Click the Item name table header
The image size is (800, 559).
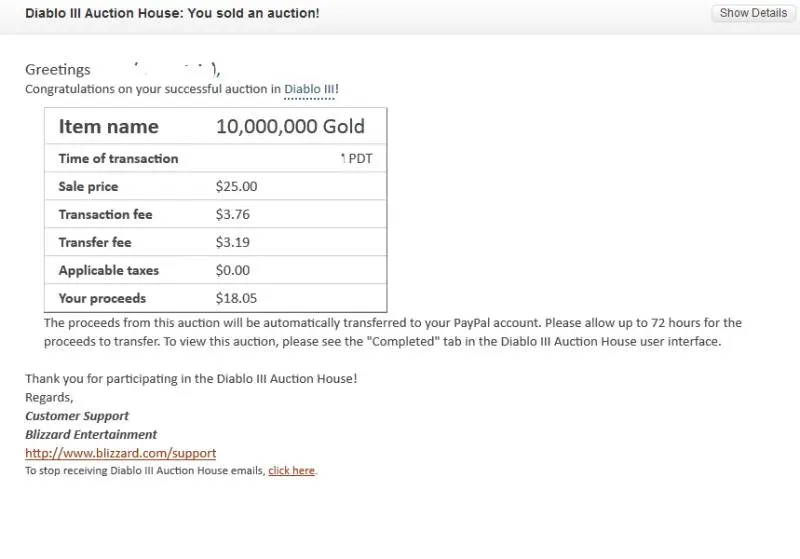pos(108,126)
